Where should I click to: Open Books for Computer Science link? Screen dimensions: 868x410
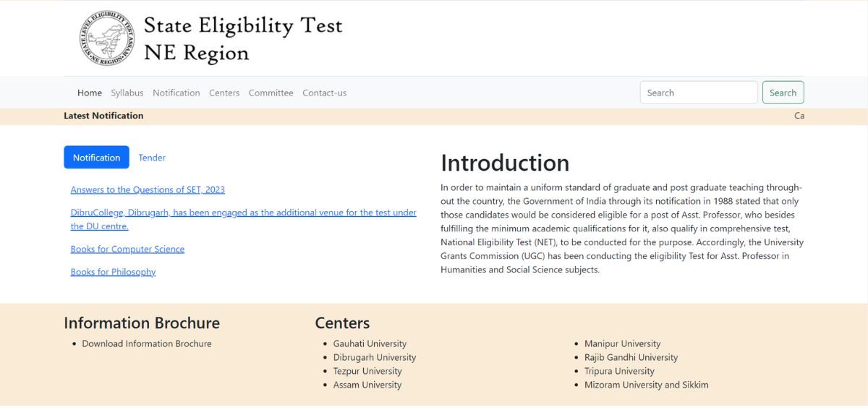pyautogui.click(x=127, y=249)
